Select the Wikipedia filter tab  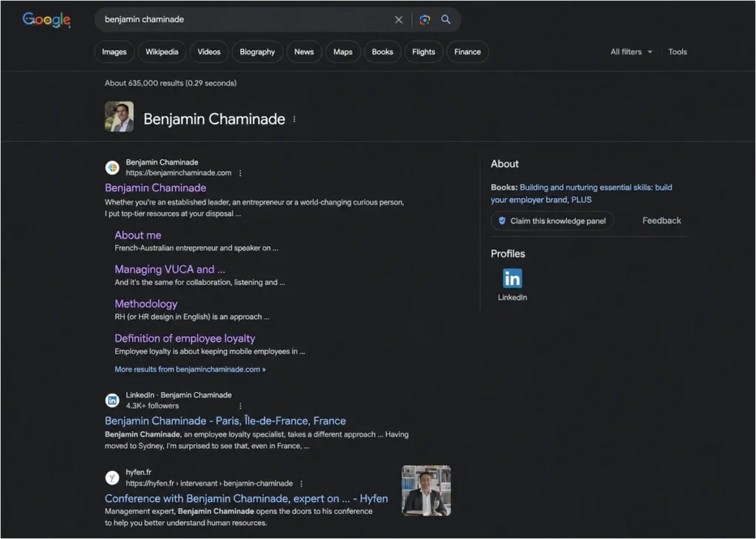pos(162,52)
